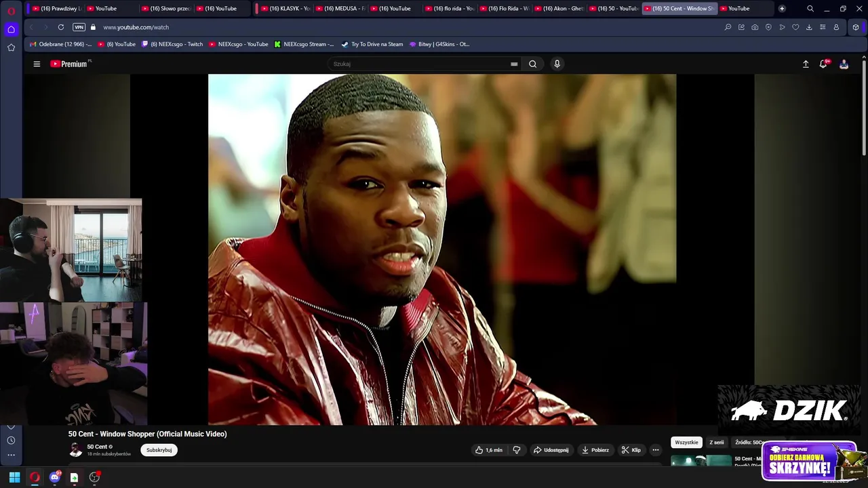Dislike the video with thumbs-down
The height and width of the screenshot is (488, 868).
click(517, 450)
